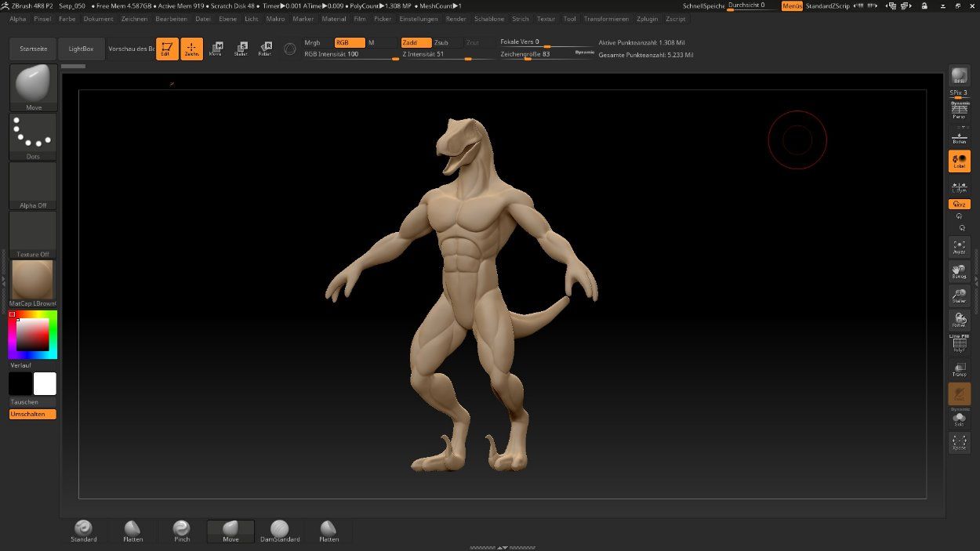Toggle the RGB channel button
The image size is (980, 551).
349,42
